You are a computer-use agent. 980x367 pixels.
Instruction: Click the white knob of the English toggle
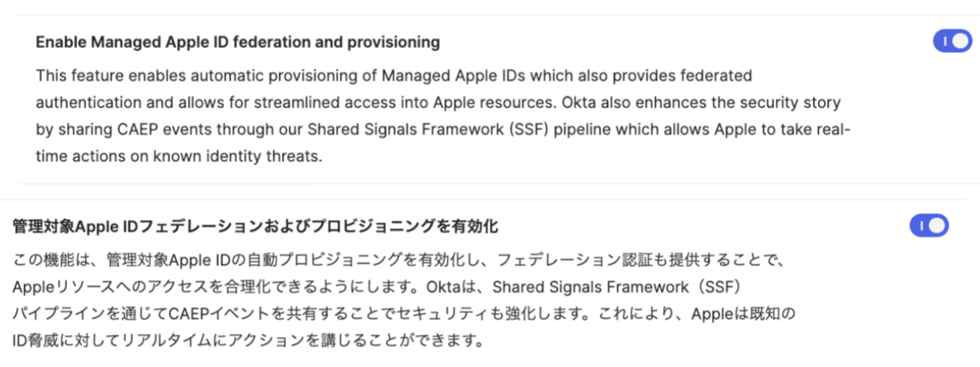(961, 41)
